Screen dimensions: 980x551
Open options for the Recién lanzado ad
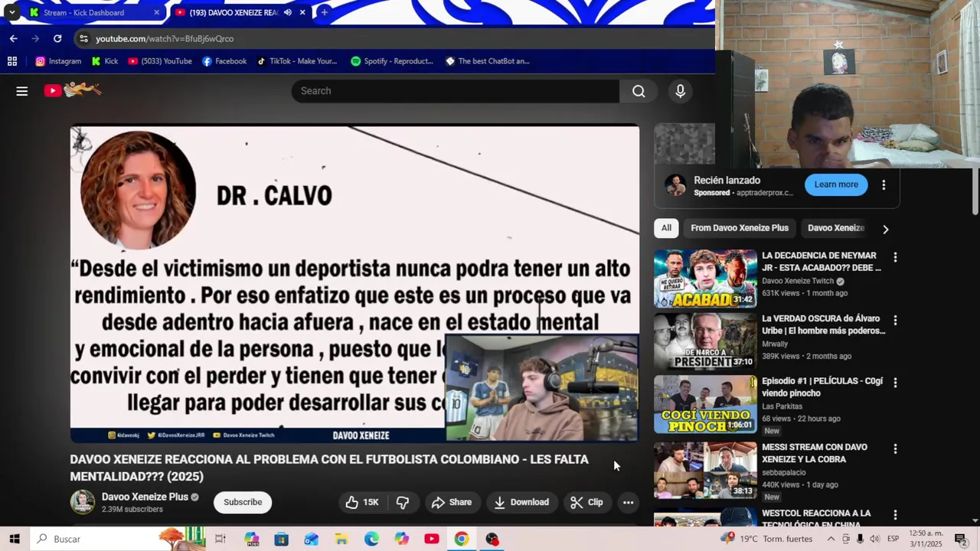[884, 184]
